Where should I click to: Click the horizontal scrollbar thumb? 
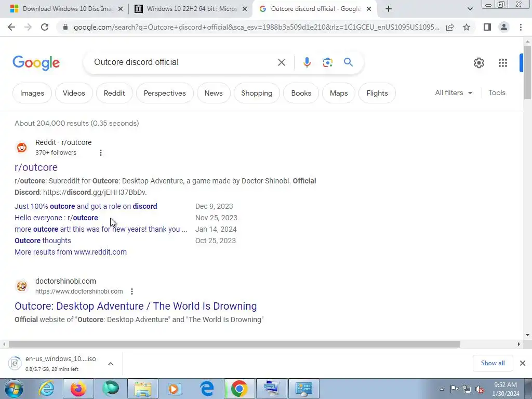point(234,344)
